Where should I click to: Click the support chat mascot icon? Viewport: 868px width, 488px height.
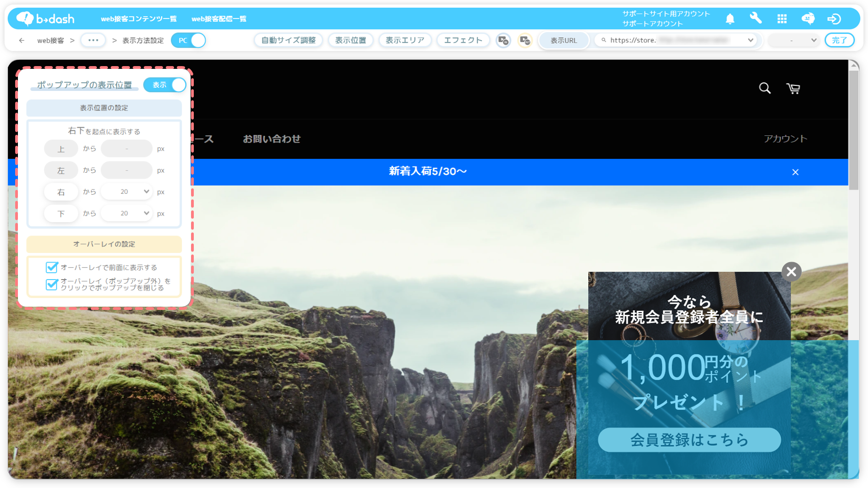pos(808,19)
